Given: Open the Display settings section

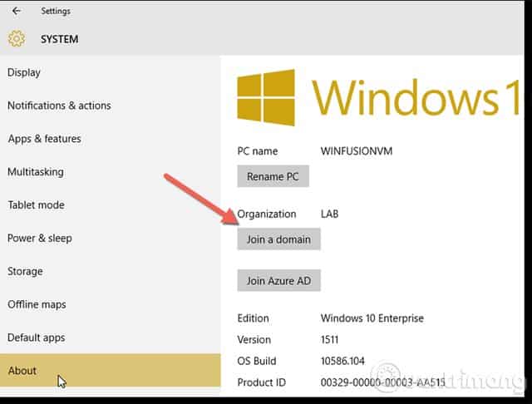Looking at the screenshot, I should [111, 72].
